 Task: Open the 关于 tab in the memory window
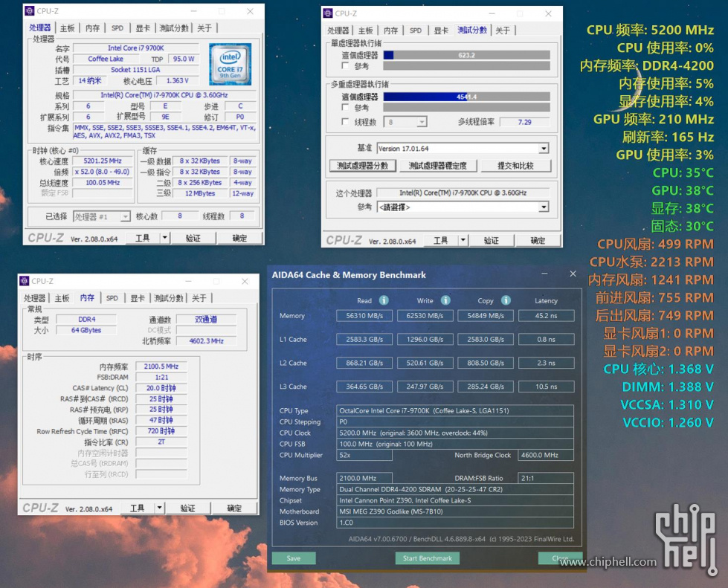(199, 298)
